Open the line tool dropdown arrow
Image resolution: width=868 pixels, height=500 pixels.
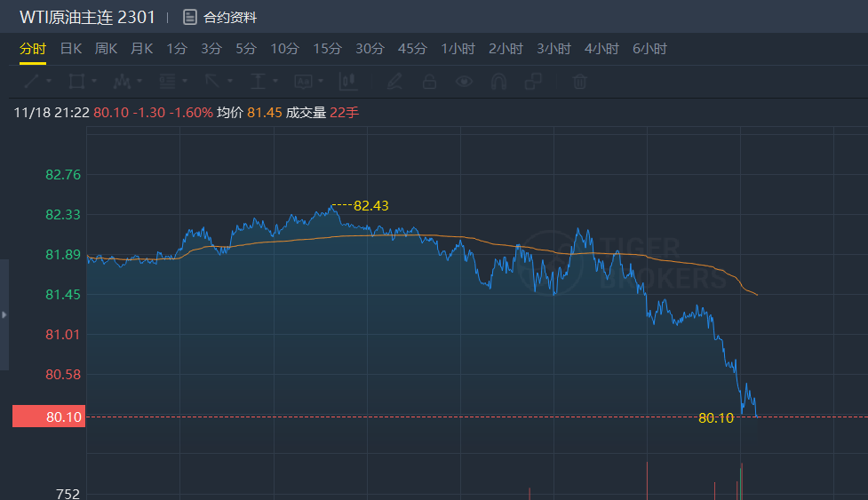(49, 82)
